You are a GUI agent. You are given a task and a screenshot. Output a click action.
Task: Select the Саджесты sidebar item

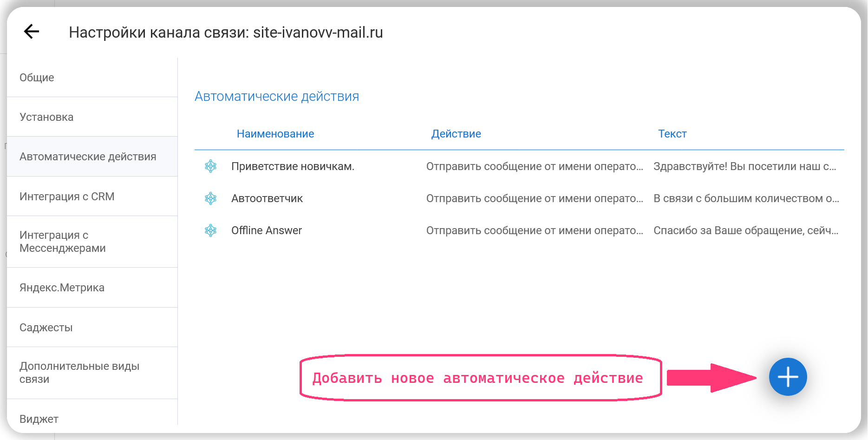click(46, 328)
